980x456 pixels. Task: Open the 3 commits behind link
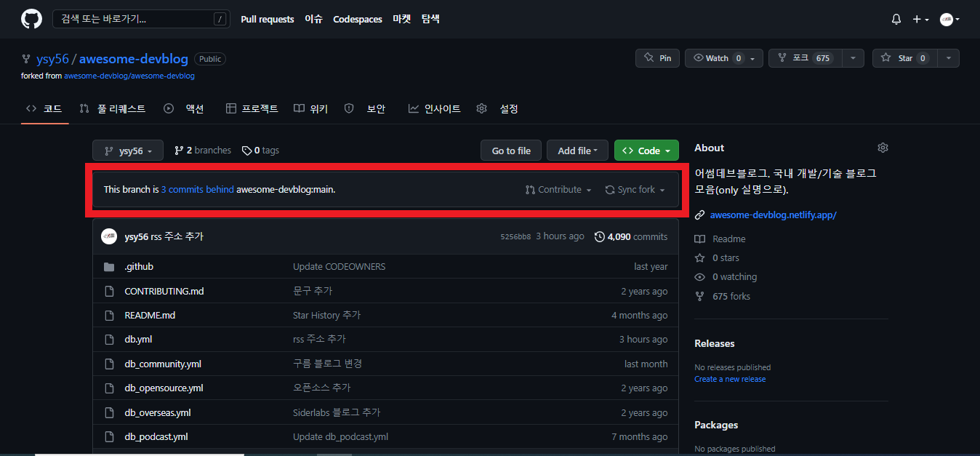[x=198, y=190]
